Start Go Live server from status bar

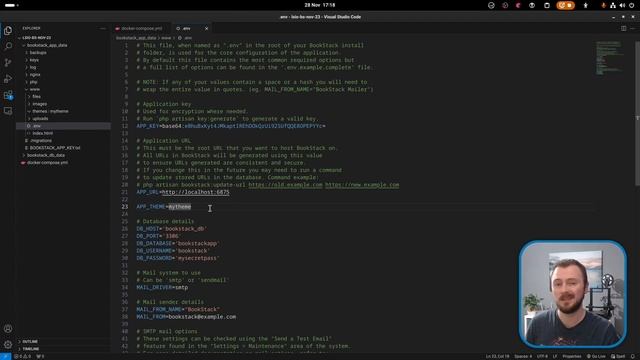pyautogui.click(x=596, y=356)
